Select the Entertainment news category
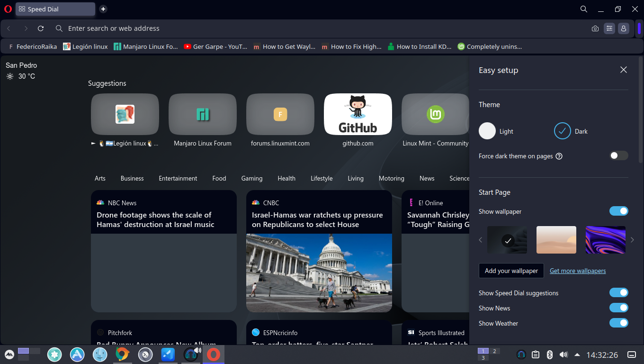644x364 pixels. coord(178,178)
